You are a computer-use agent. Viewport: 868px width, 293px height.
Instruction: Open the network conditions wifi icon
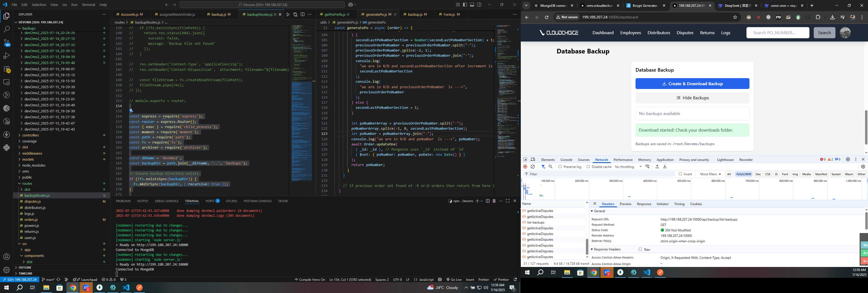click(647, 167)
